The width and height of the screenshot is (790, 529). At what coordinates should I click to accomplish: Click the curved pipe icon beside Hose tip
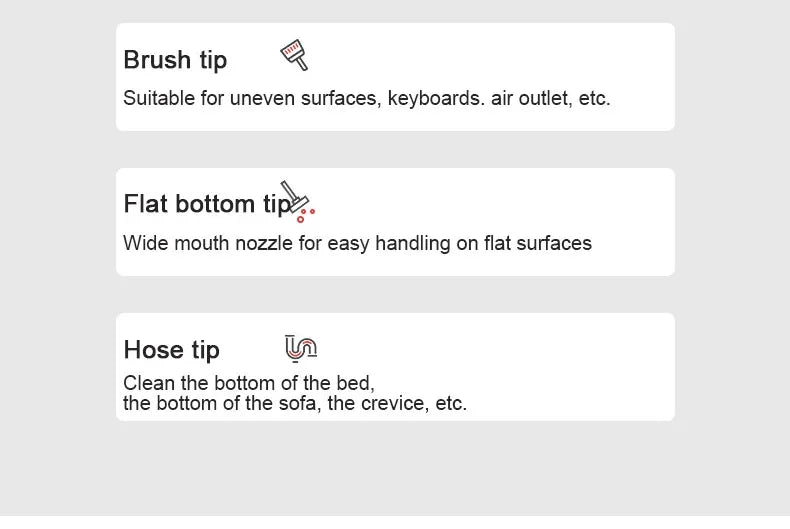(x=301, y=347)
